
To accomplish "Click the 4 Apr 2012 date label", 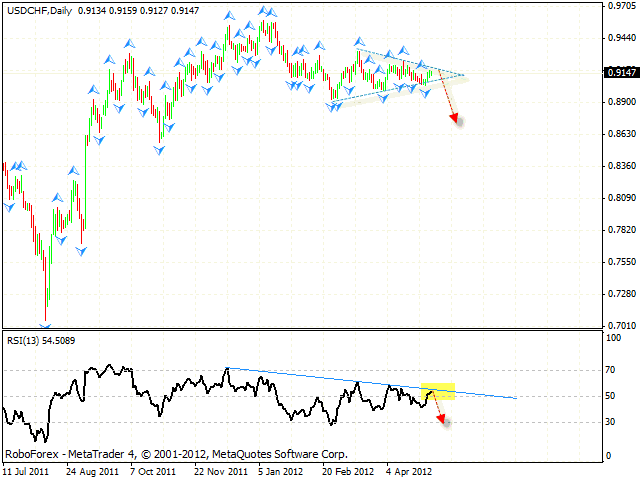I will click(x=412, y=468).
